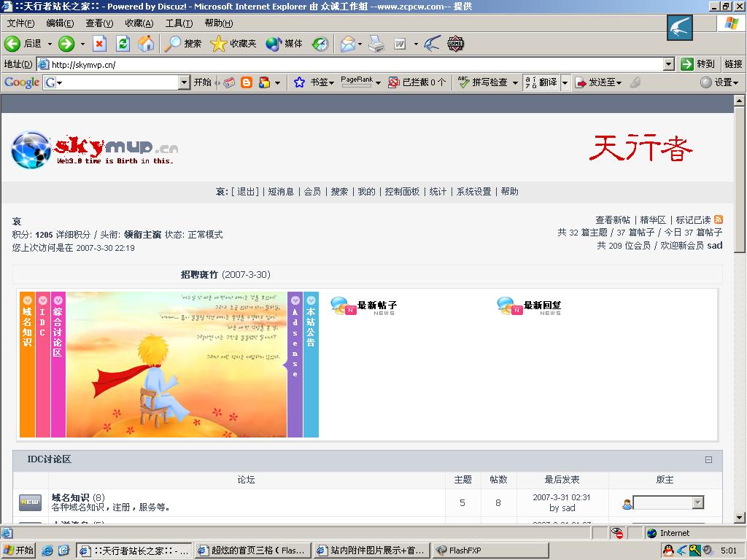Click the skymvp globe logo
747x560 pixels.
(x=31, y=149)
